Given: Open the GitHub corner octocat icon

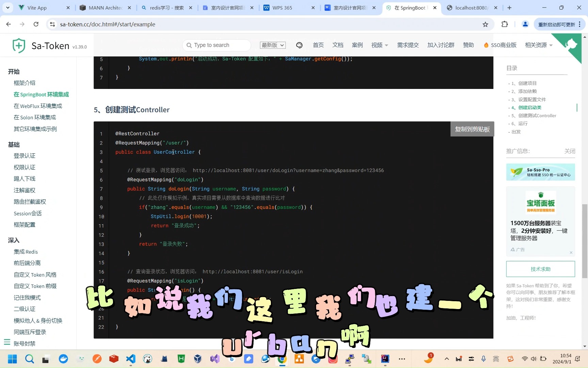Looking at the screenshot, I should [x=571, y=44].
